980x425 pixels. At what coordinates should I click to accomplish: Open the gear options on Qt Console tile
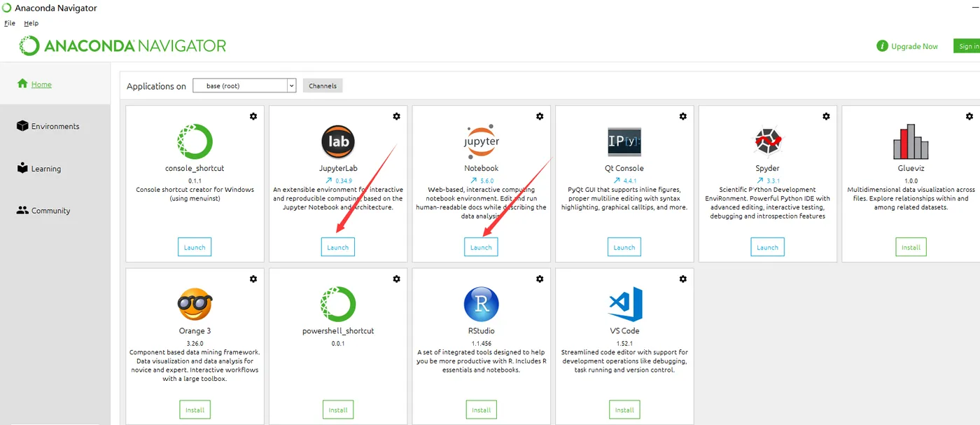683,116
